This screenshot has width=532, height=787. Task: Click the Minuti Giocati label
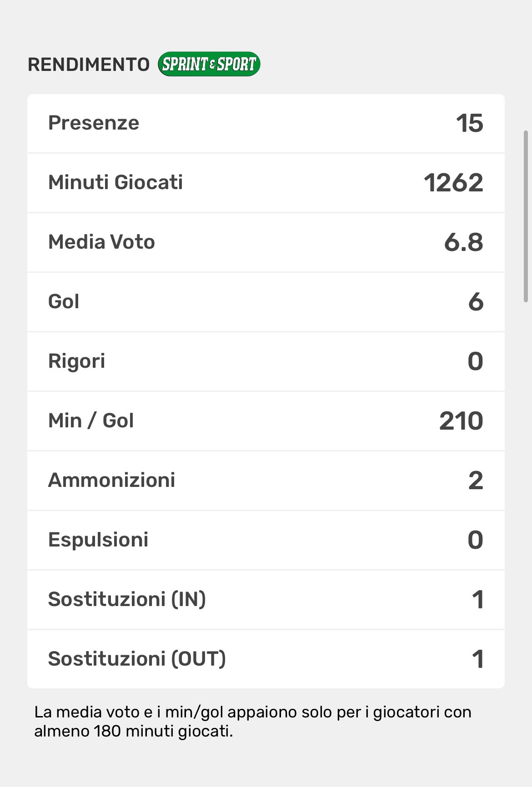[x=115, y=183]
